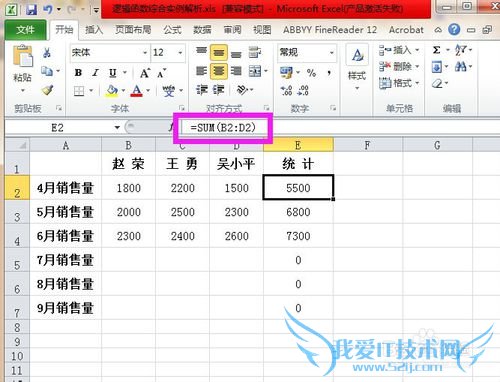The height and width of the screenshot is (382, 500).
Task: Click the insert function fx button
Action: 171,127
